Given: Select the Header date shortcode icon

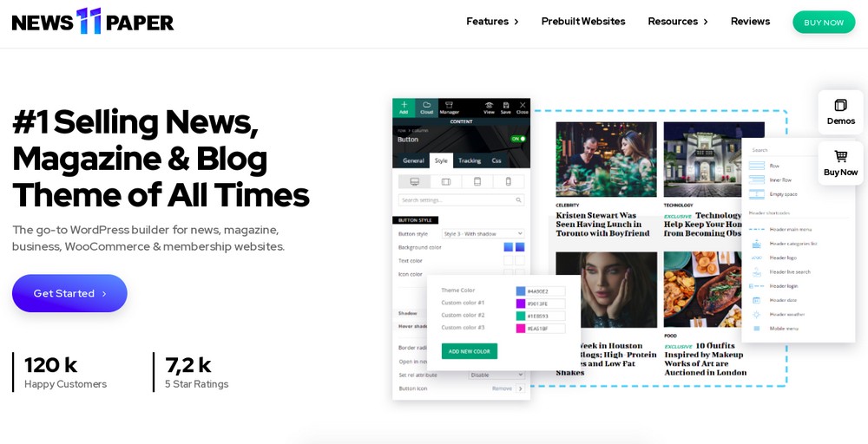Looking at the screenshot, I should [x=756, y=300].
